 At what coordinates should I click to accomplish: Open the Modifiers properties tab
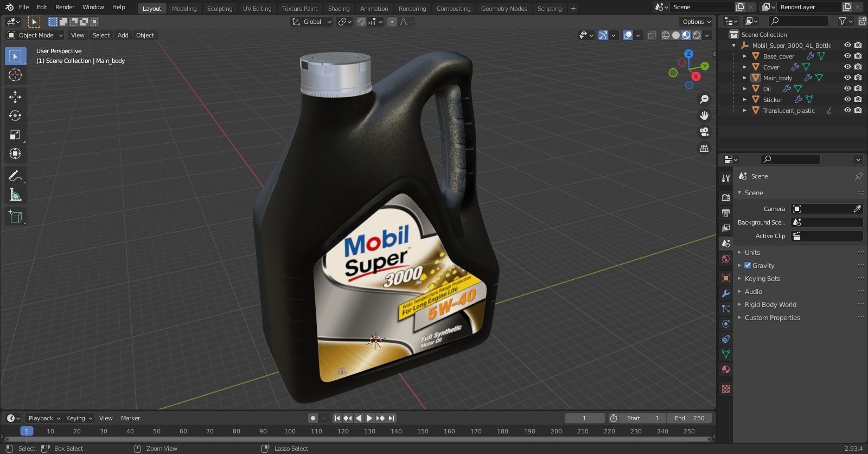[x=726, y=293]
